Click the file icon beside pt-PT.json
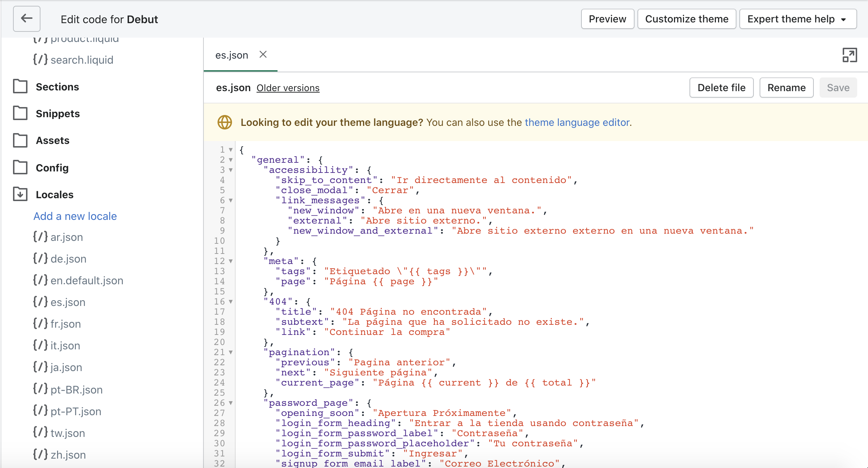The image size is (868, 468). [40, 411]
